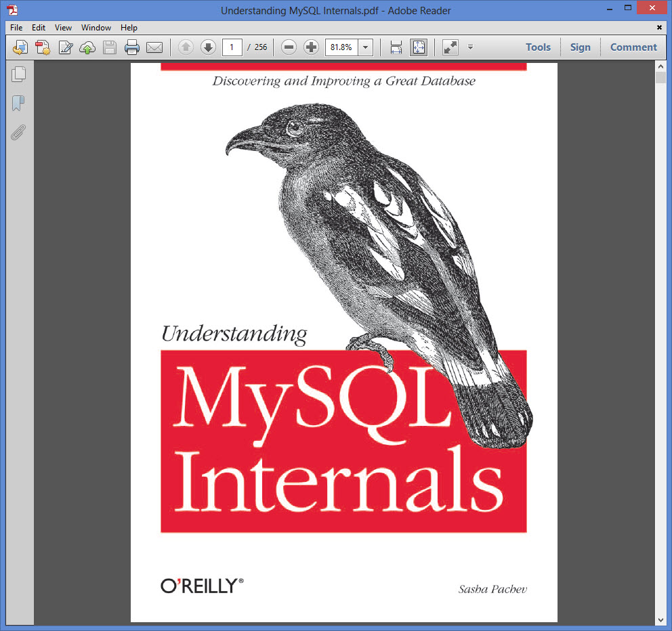Open the toolbar customize dropdown arrow
This screenshot has height=631, width=672.
pos(470,47)
